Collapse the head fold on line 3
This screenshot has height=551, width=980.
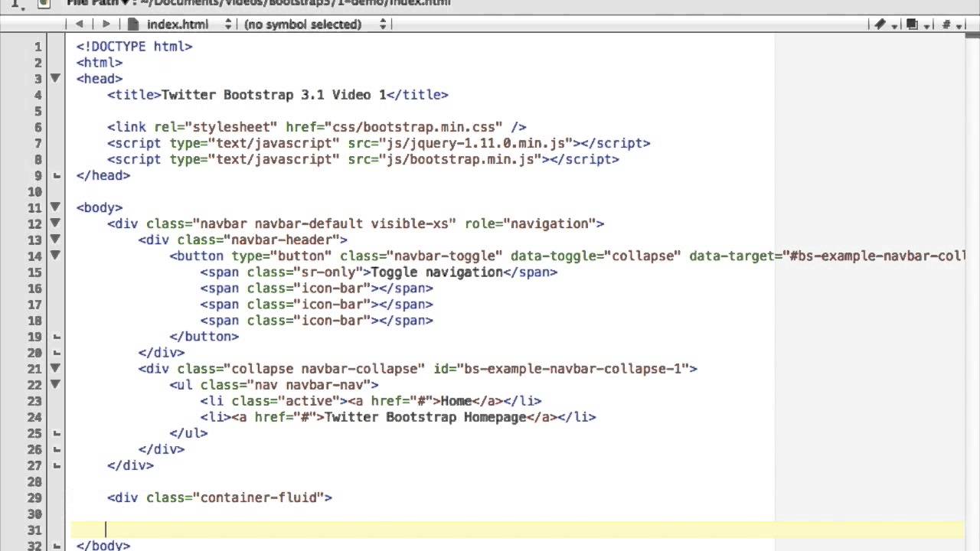coord(55,78)
